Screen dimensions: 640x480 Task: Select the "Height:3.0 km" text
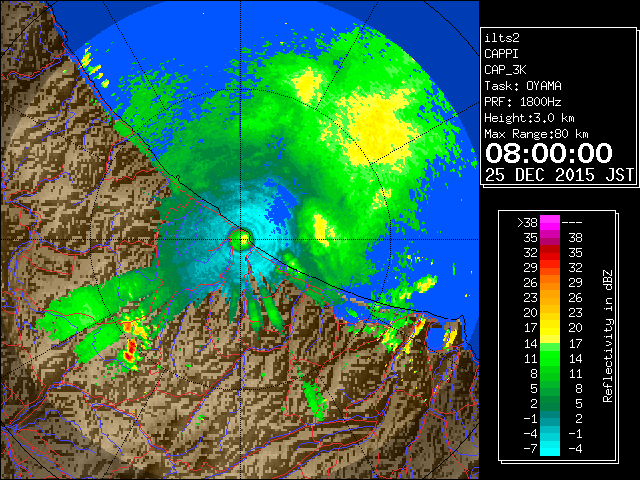tap(529, 118)
